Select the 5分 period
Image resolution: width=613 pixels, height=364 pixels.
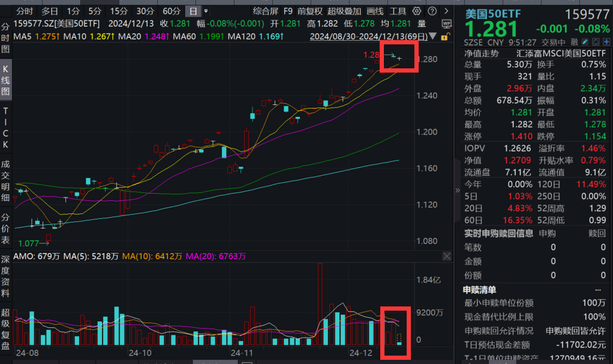(x=95, y=11)
